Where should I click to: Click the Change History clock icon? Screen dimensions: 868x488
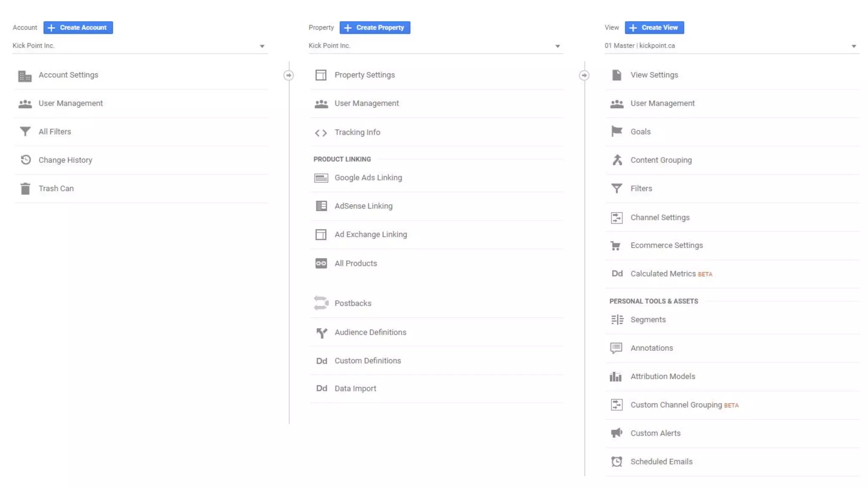(x=26, y=160)
